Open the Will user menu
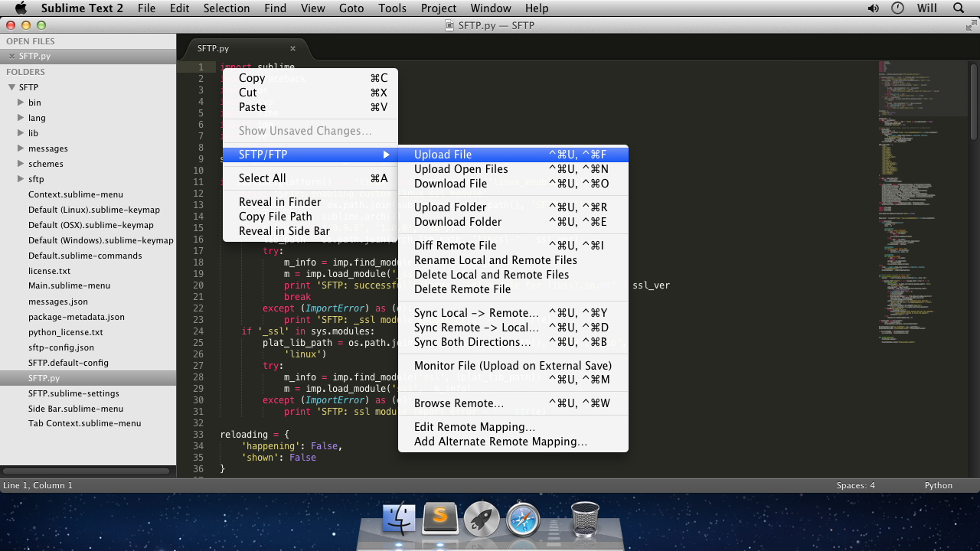This screenshot has height=551, width=980. [x=926, y=8]
